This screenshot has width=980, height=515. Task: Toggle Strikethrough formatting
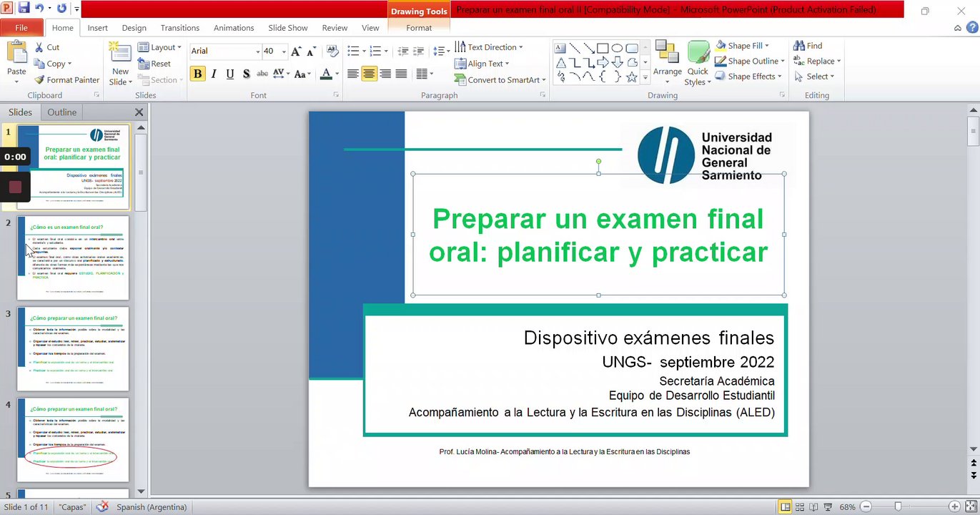[x=262, y=74]
